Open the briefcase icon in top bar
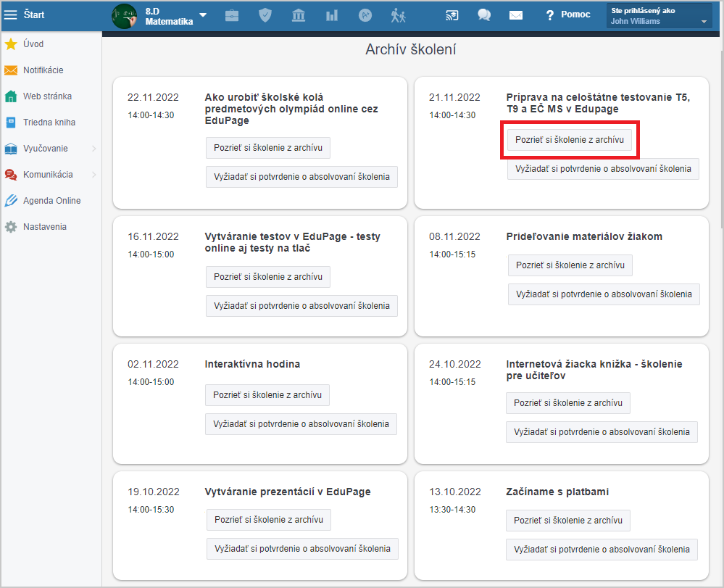724x588 pixels. 232,16
